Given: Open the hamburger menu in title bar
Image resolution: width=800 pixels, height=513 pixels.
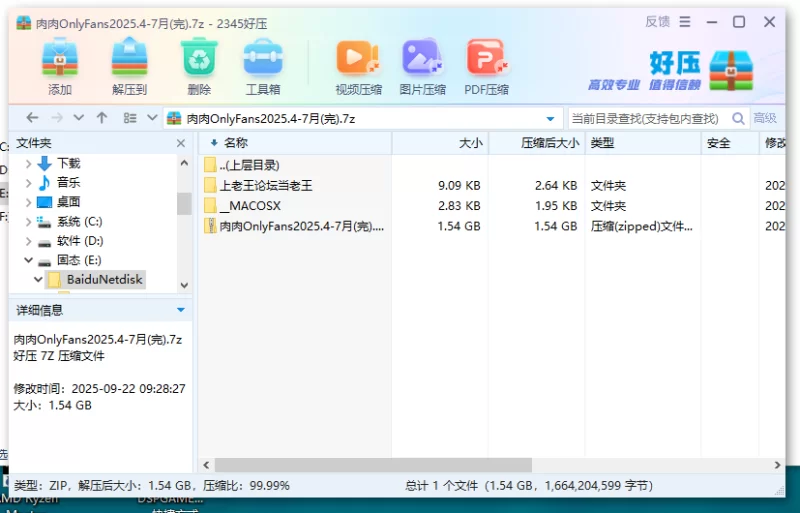Looking at the screenshot, I should pyautogui.click(x=685, y=21).
